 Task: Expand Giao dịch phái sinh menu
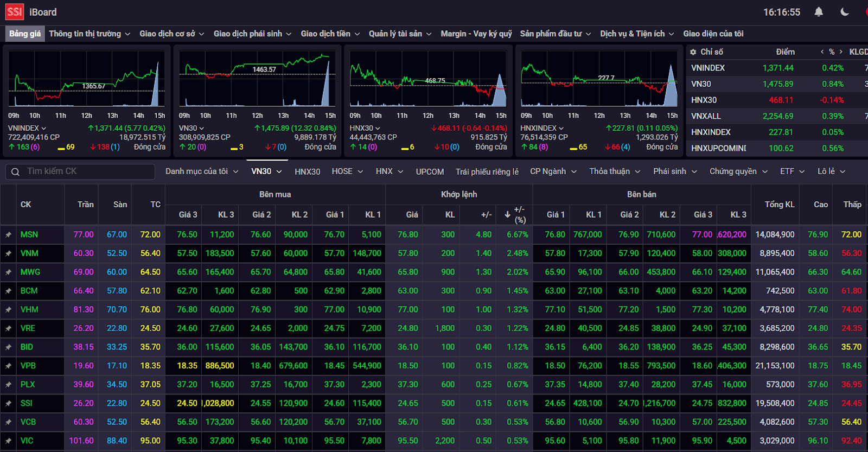tap(252, 34)
